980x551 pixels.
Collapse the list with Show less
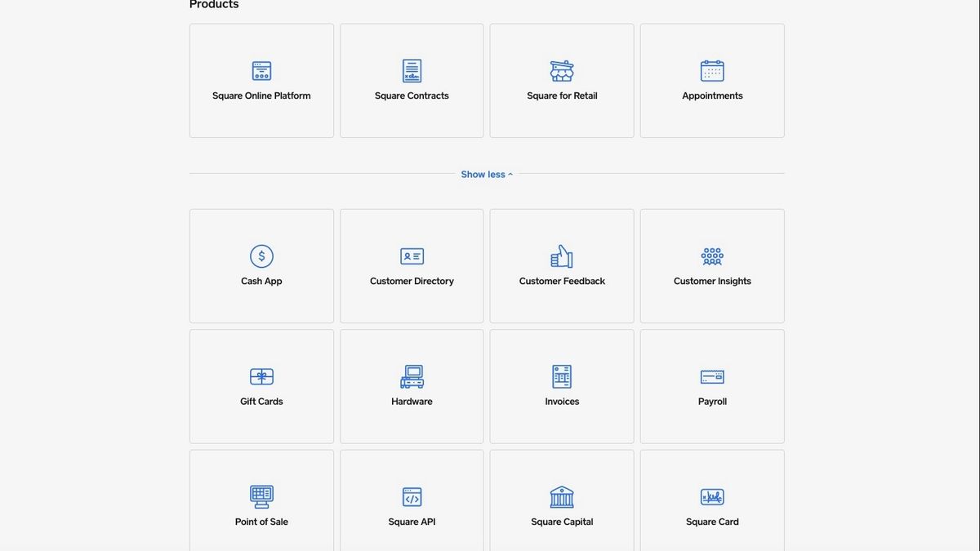pos(487,174)
